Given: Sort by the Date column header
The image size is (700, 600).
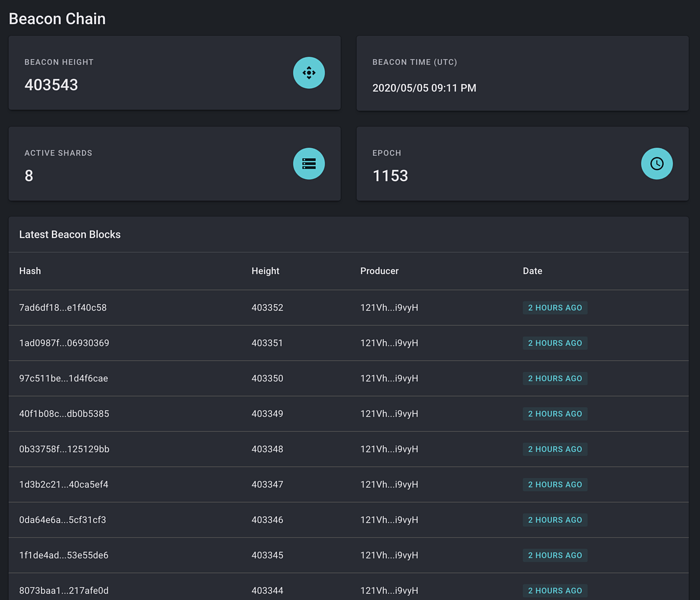Looking at the screenshot, I should click(x=532, y=271).
